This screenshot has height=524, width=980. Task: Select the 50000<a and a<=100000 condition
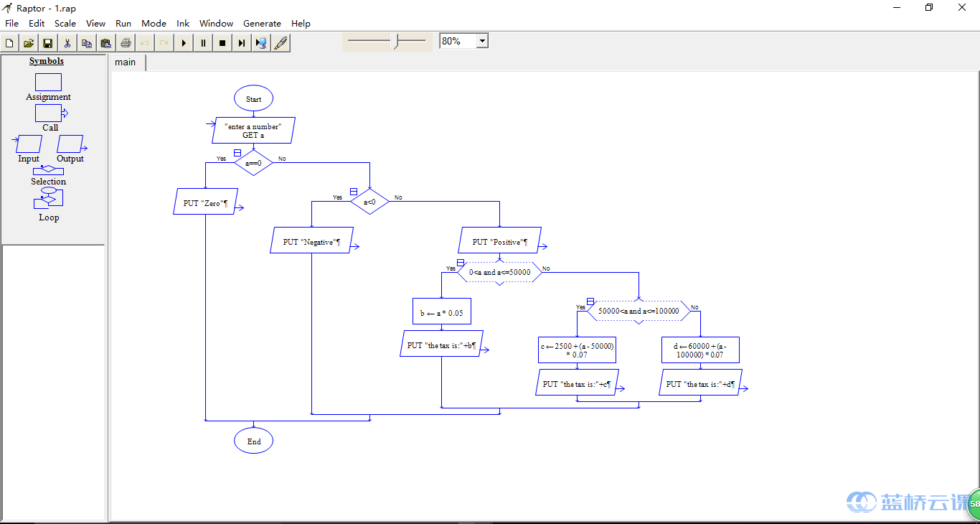(x=639, y=311)
